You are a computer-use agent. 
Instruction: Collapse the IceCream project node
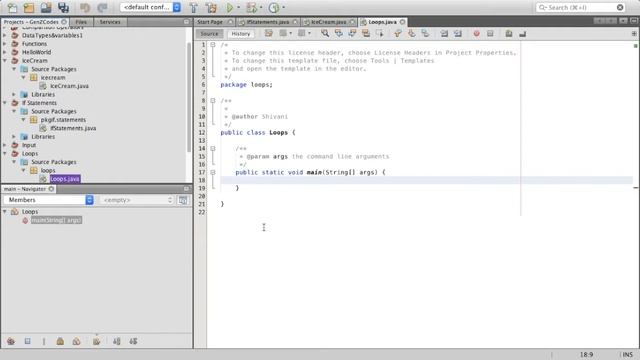pyautogui.click(x=5, y=60)
